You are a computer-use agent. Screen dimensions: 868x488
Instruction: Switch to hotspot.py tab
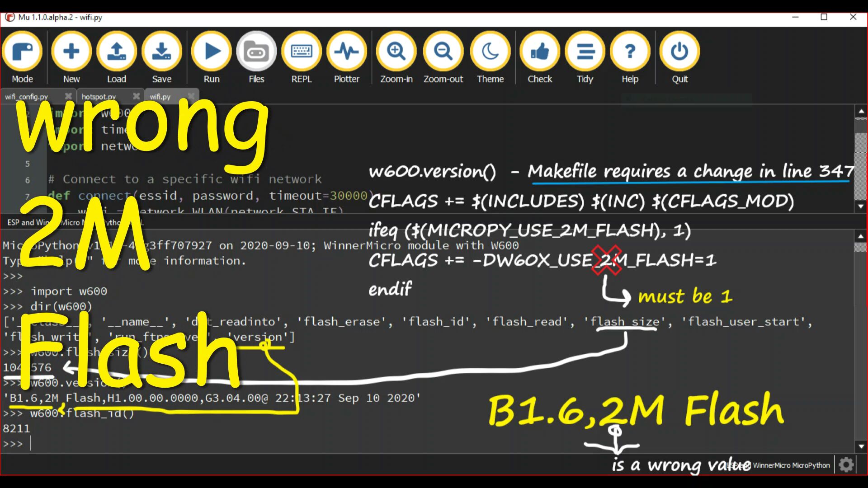(99, 96)
